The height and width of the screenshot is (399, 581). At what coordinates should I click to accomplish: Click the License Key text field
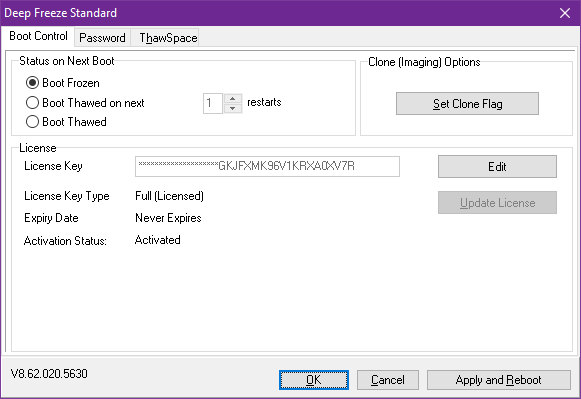point(267,166)
